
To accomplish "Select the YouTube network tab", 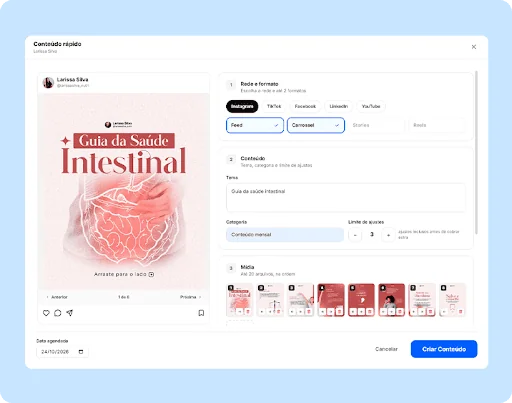I will [371, 106].
